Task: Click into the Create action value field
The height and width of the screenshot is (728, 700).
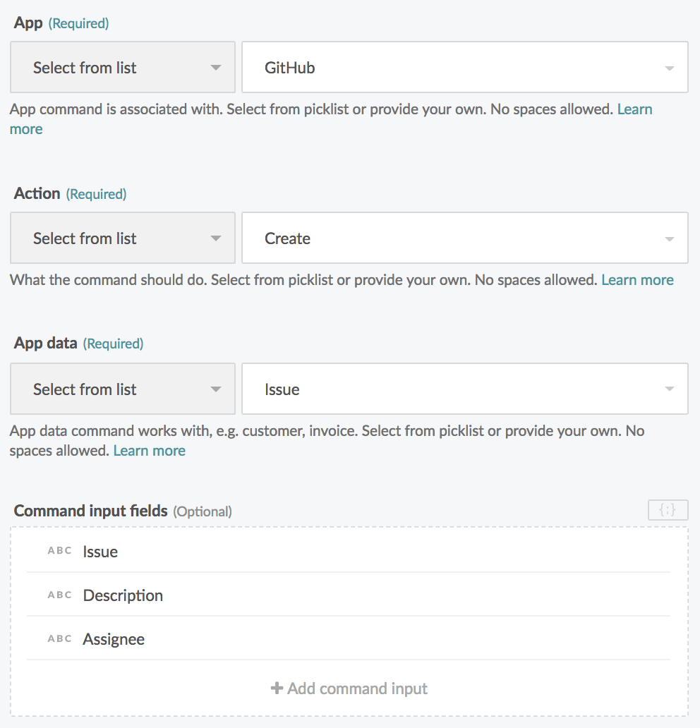Action: (x=452, y=238)
